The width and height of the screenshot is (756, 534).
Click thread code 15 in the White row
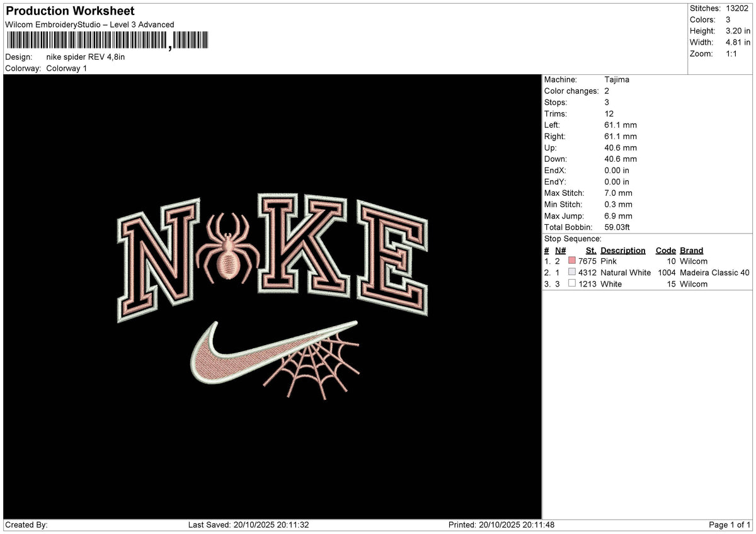click(671, 284)
